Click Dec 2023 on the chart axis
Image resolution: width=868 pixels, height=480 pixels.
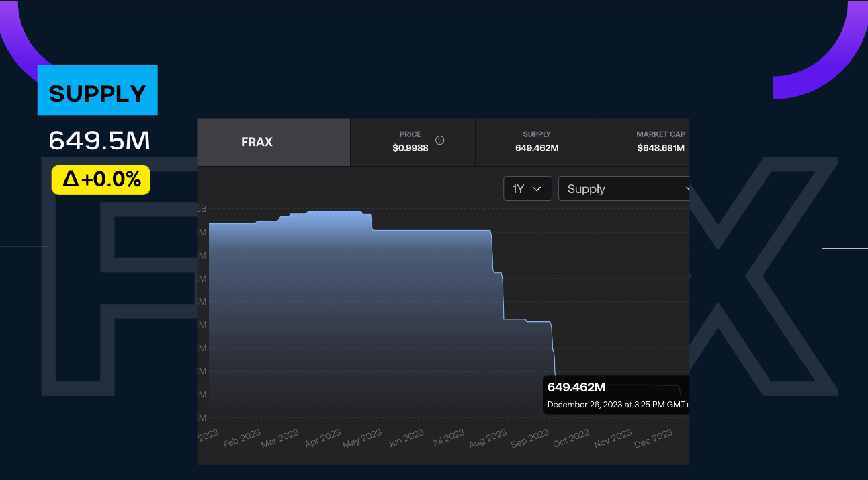click(653, 438)
